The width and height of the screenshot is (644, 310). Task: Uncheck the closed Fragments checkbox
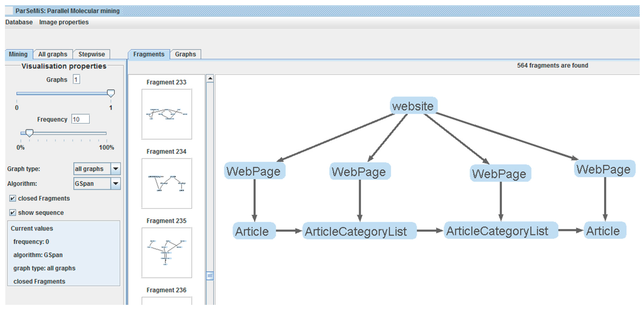pyautogui.click(x=12, y=198)
